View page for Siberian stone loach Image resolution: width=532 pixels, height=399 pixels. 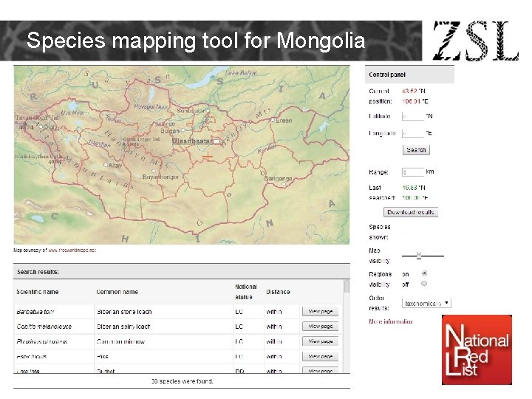320,311
